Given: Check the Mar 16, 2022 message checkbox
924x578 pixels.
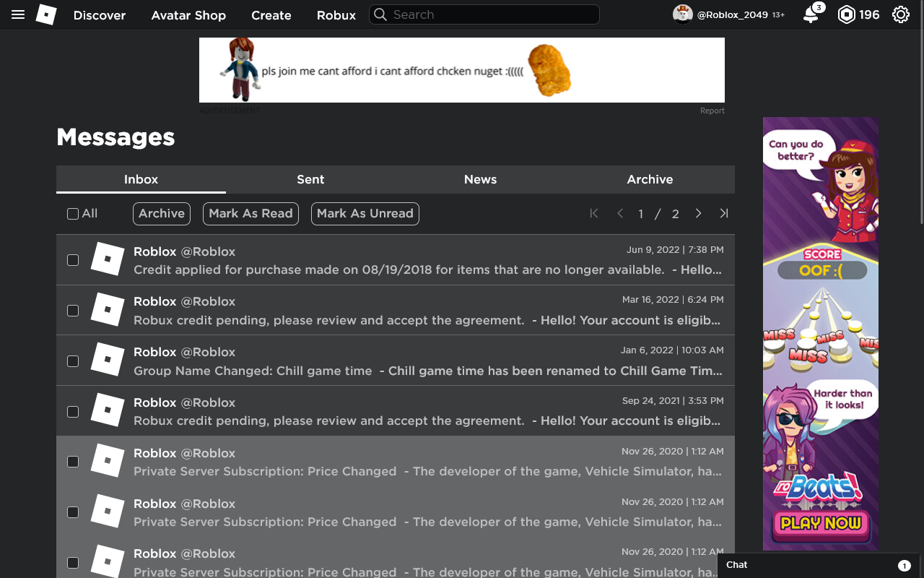Looking at the screenshot, I should [73, 311].
